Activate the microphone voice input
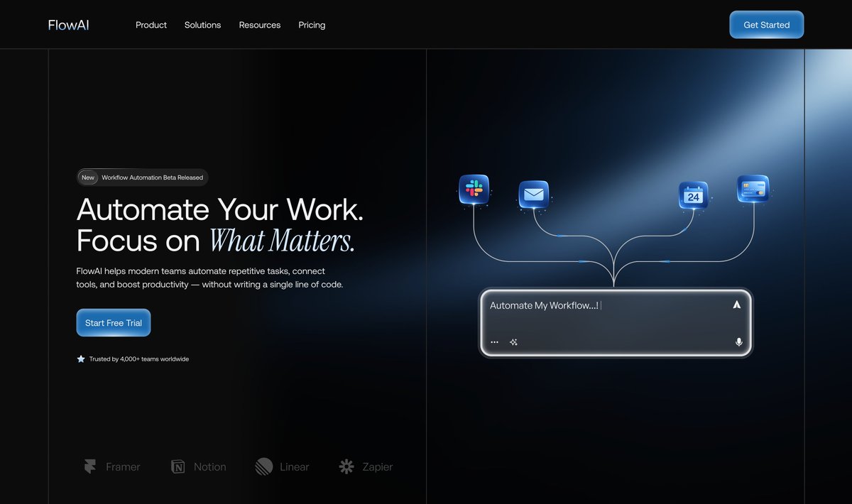 [738, 342]
